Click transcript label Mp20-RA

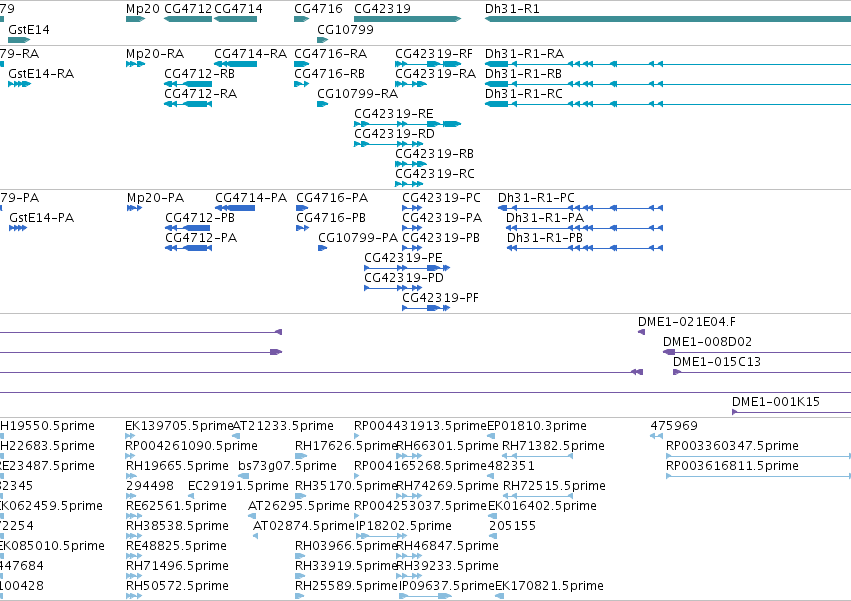pos(155,54)
